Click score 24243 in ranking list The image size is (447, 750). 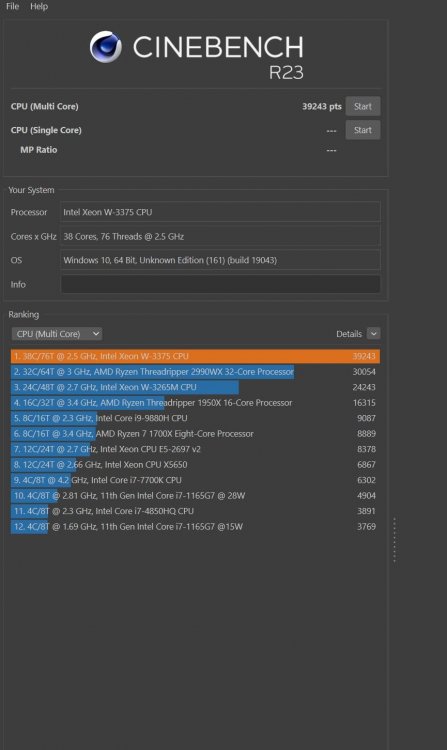(364, 387)
